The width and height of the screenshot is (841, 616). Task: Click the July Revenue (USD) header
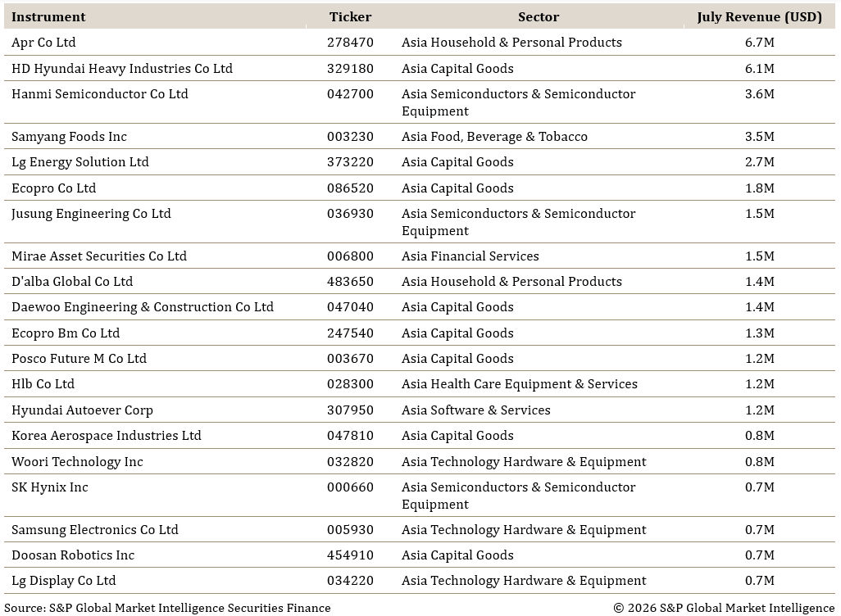point(760,17)
